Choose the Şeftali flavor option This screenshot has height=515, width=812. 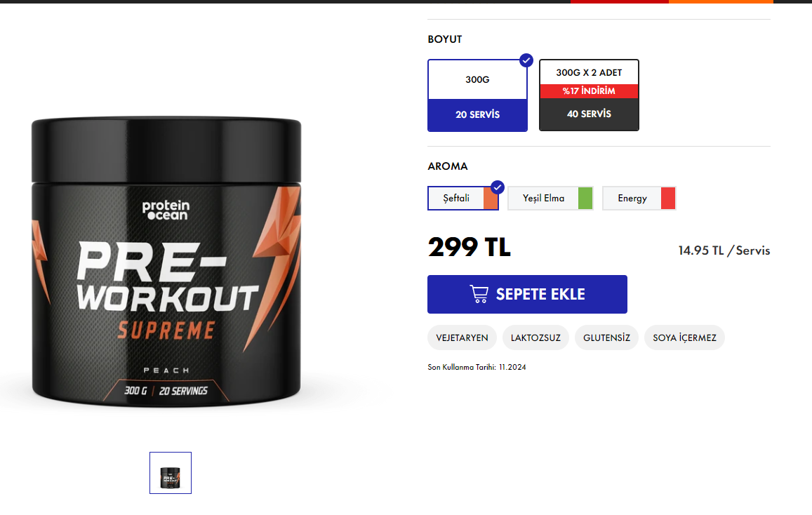[463, 199]
